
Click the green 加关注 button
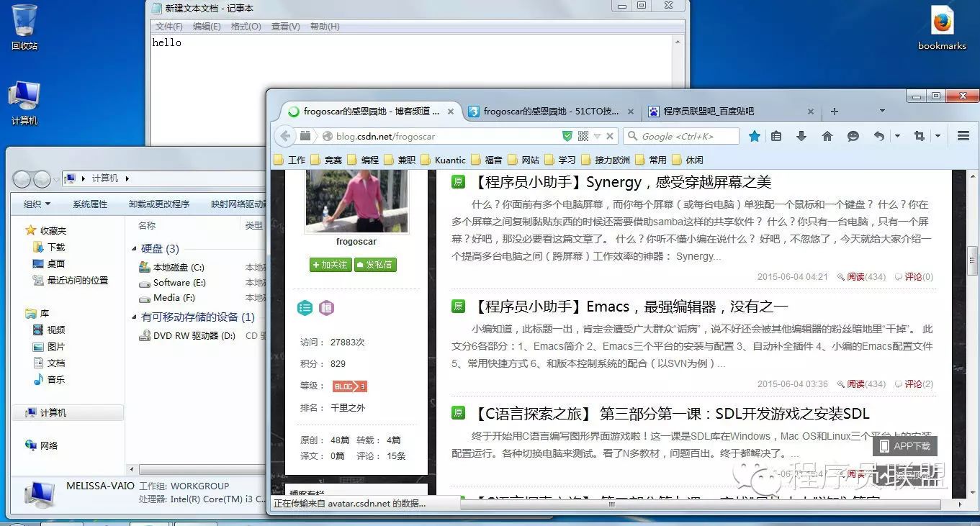pos(331,265)
